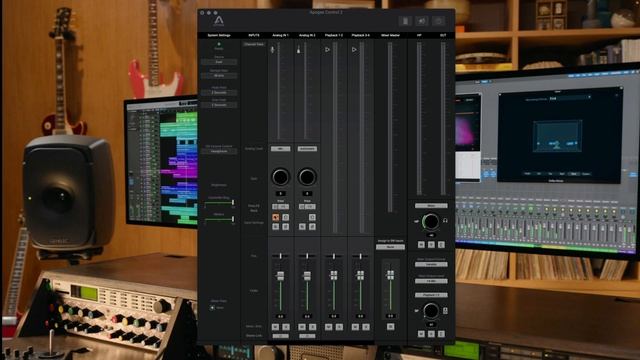640x360 pixels.
Task: Click the Playback 1-2 channel fader
Action: coord(334,276)
